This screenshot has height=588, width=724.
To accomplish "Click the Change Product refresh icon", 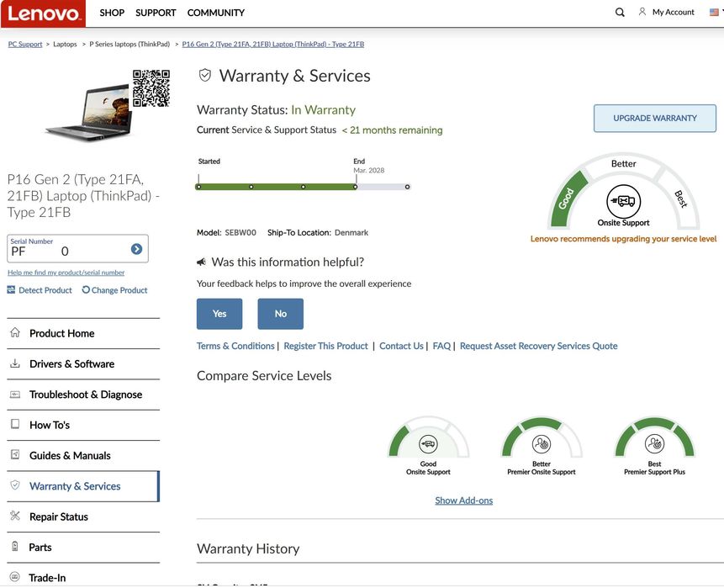I will (86, 289).
